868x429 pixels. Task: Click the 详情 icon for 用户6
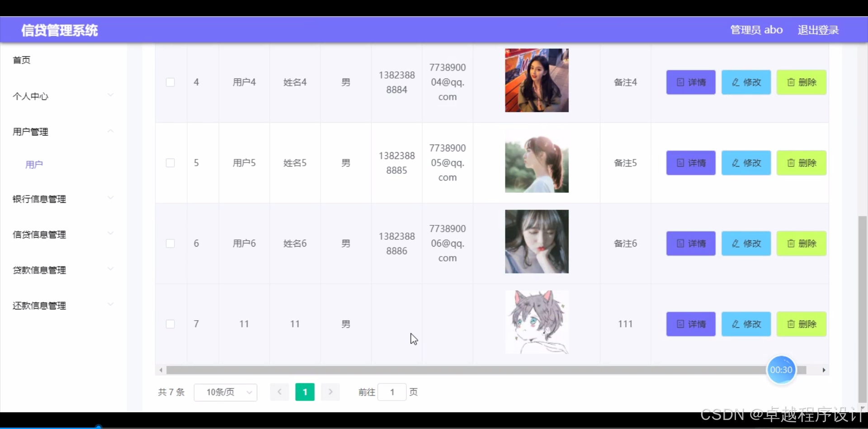coord(680,243)
